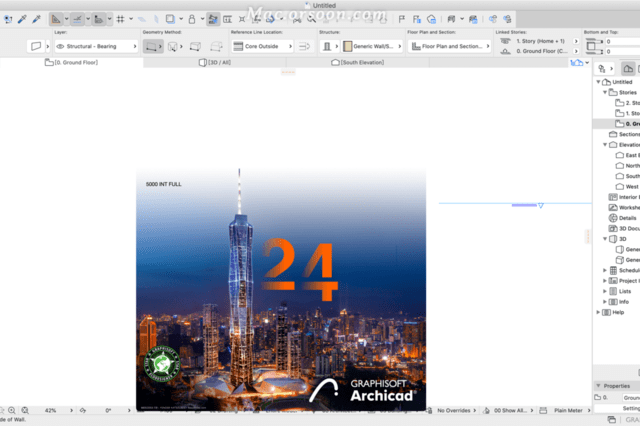Select the straight wall geometry method
640x426 pixels.
coord(151,47)
